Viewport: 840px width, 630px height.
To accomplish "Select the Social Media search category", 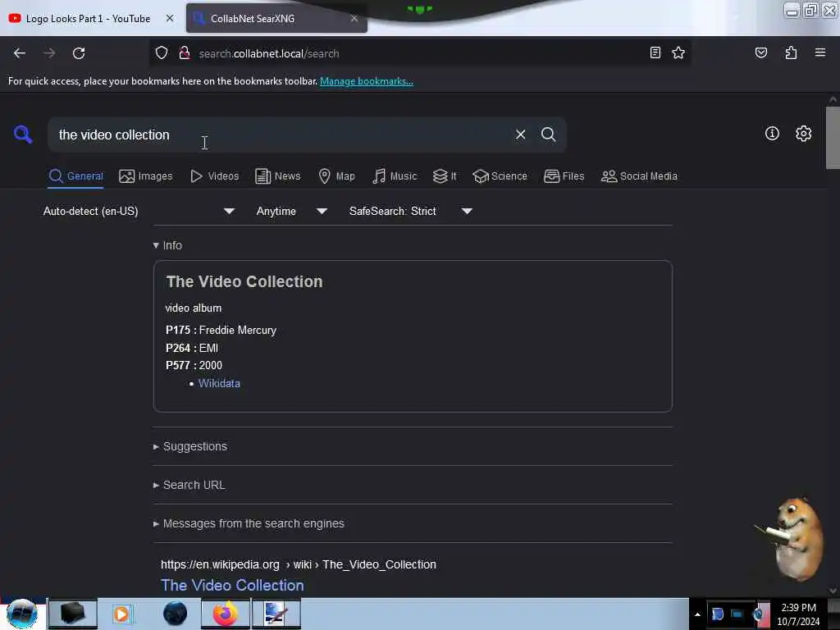I will coord(639,176).
